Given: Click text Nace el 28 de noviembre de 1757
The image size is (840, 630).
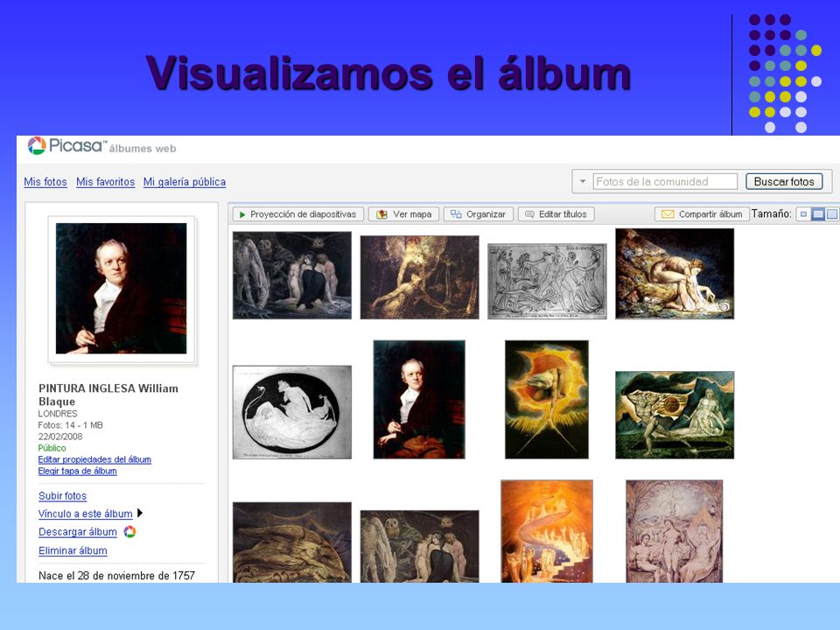Looking at the screenshot, I should [x=116, y=576].
